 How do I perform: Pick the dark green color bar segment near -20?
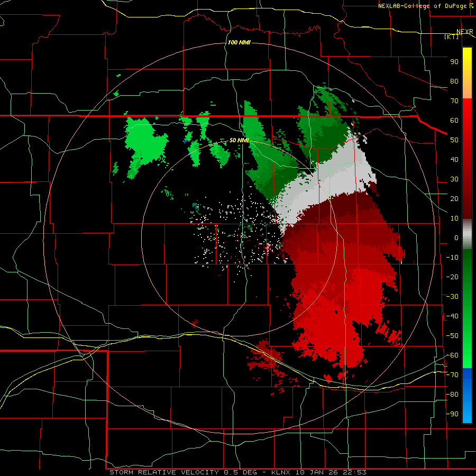click(467, 273)
